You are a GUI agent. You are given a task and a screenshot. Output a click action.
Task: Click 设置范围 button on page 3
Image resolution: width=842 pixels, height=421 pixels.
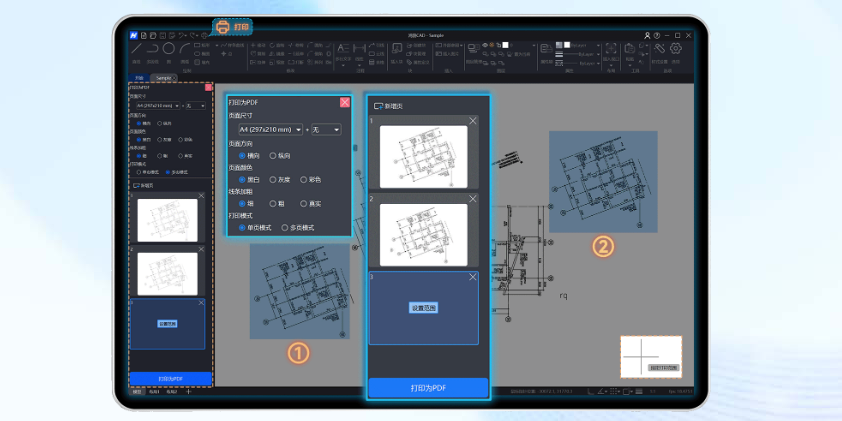(x=423, y=308)
